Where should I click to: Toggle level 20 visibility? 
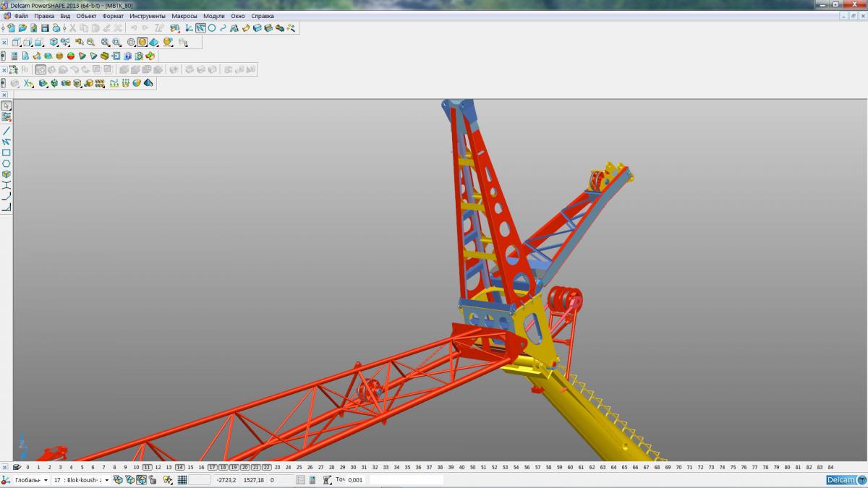coord(244,467)
